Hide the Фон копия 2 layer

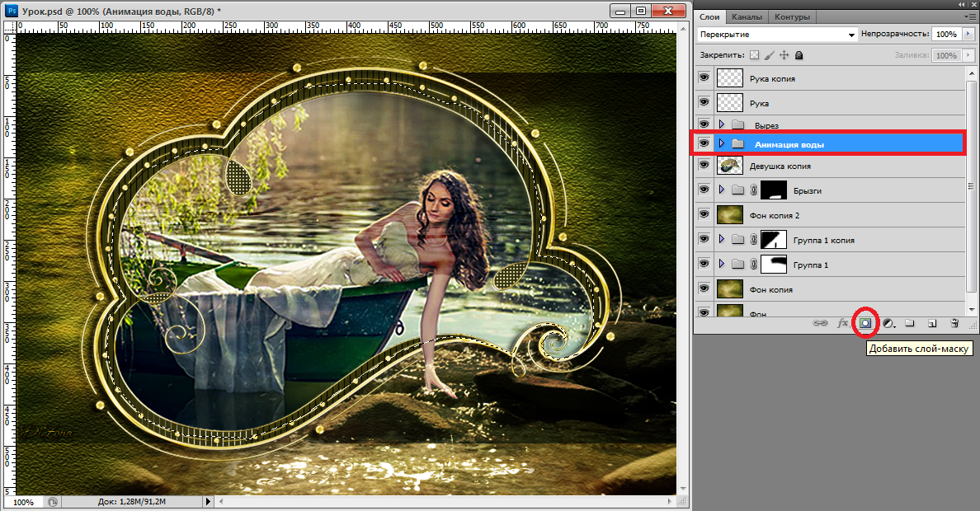tap(704, 215)
